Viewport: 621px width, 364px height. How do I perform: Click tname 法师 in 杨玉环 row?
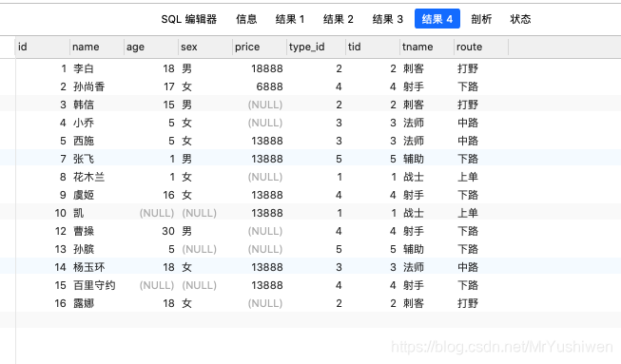point(414,267)
